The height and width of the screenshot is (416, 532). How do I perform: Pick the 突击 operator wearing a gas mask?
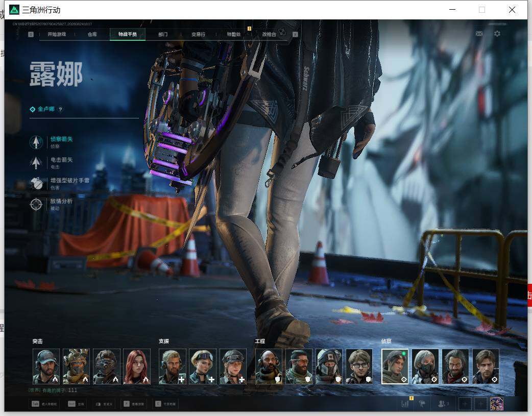[107, 366]
